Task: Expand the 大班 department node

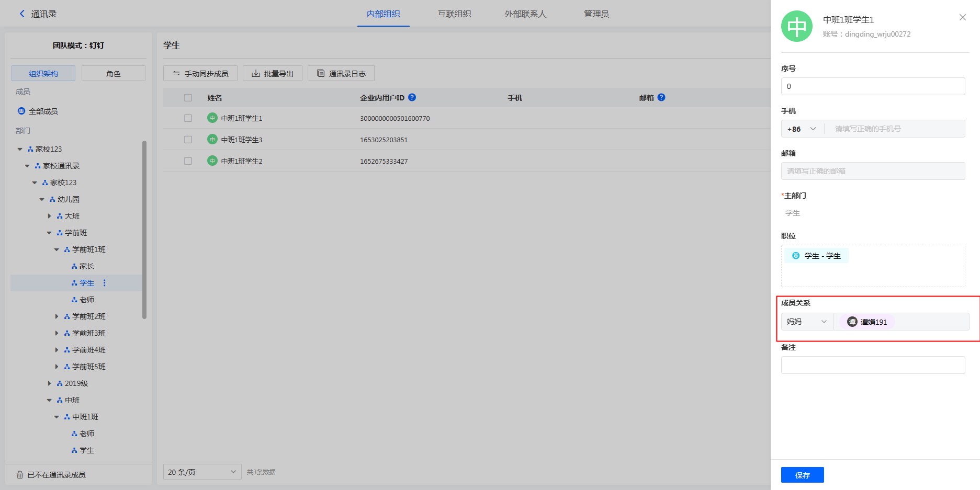Action: pyautogui.click(x=50, y=216)
